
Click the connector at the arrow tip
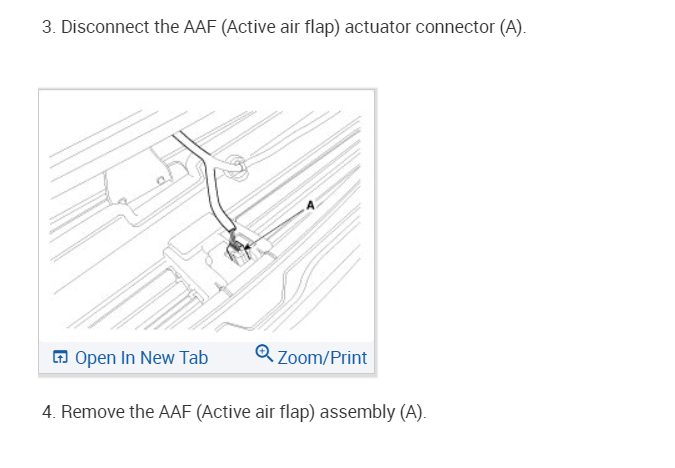pos(237,248)
